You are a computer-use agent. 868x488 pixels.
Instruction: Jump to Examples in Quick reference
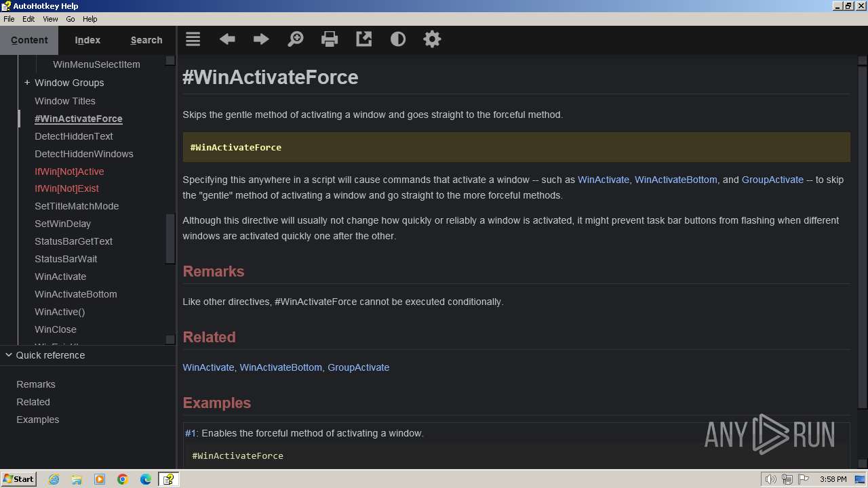tap(38, 420)
